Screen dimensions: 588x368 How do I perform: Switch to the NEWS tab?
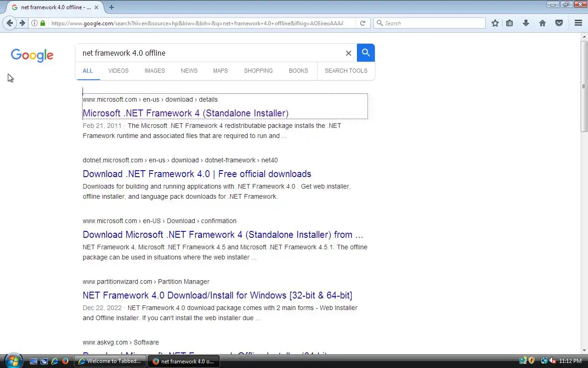pyautogui.click(x=189, y=71)
